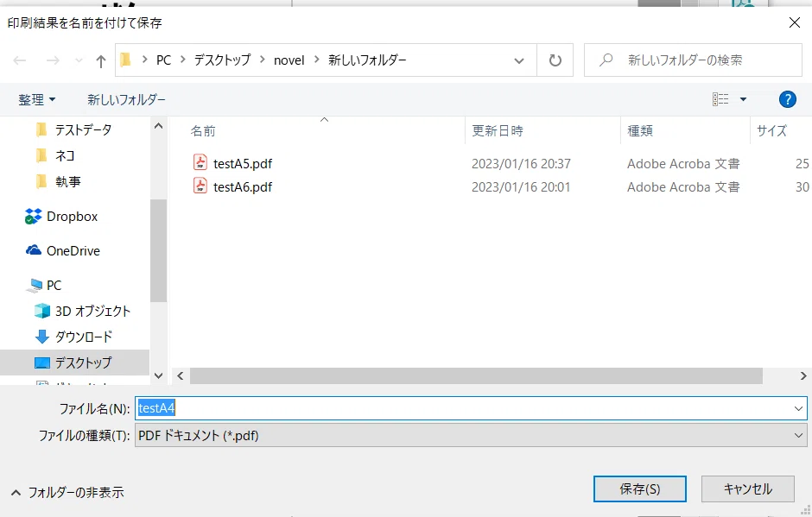Select PC in the address breadcrumb
This screenshot has height=517, width=812.
[163, 60]
